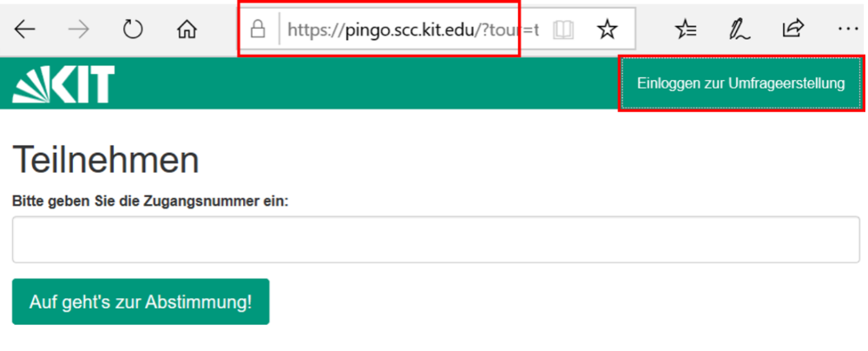Click the empty area of the green KIT header bar
The height and width of the screenshot is (351, 868).
tap(365, 83)
